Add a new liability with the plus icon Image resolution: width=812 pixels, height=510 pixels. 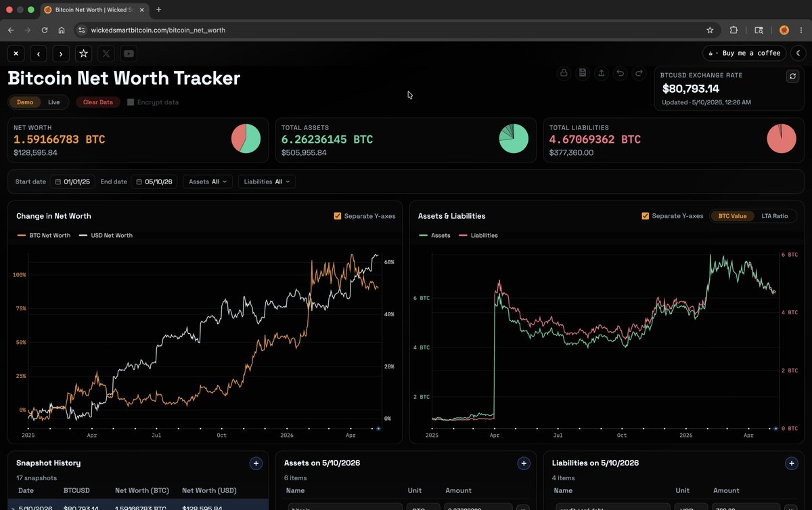click(x=792, y=463)
